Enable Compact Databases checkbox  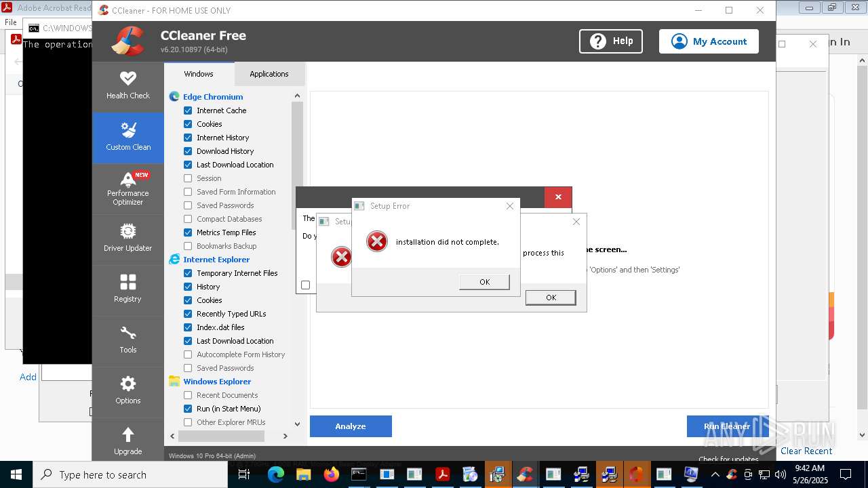point(188,219)
